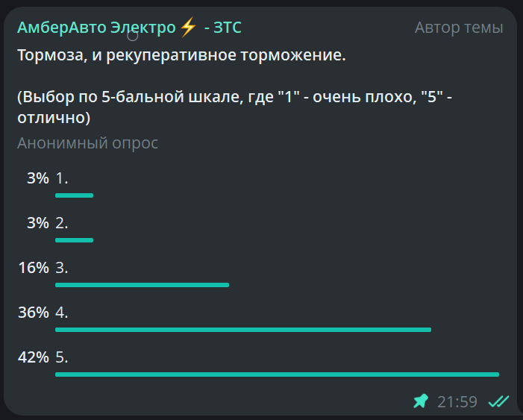The width and height of the screenshot is (523, 420).
Task: Click the double checkmark read receipt
Action: pyautogui.click(x=498, y=401)
